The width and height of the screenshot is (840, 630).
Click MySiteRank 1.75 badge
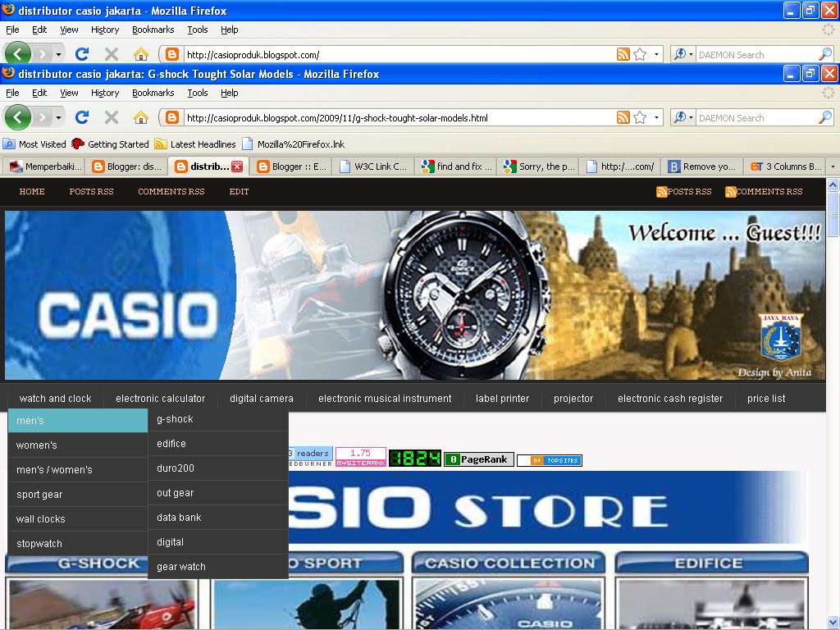point(361,457)
